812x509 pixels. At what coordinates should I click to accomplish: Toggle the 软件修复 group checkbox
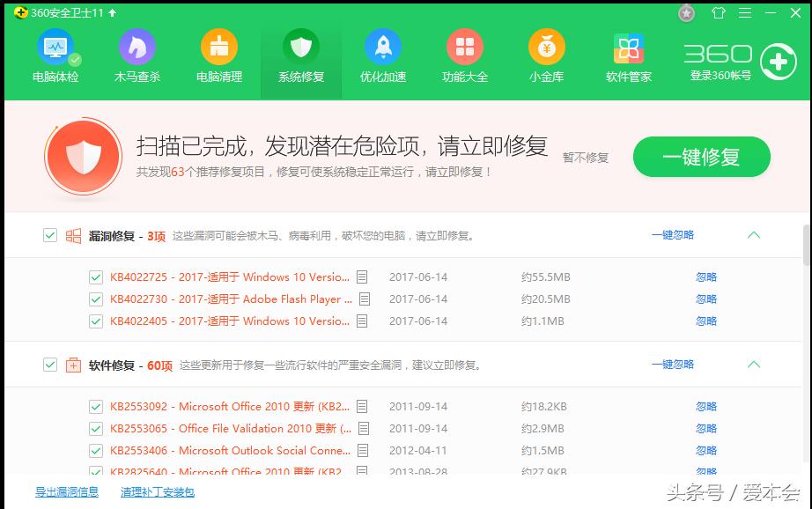tap(50, 364)
